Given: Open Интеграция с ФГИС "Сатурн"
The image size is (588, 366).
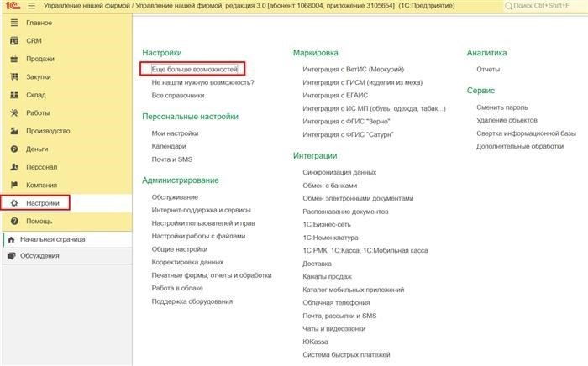Looking at the screenshot, I should pos(348,135).
